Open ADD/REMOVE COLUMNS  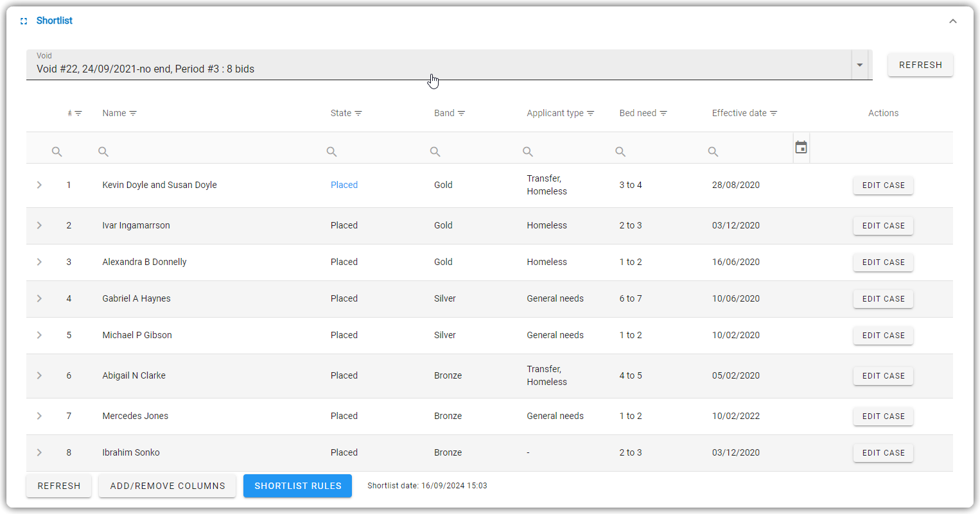(x=168, y=486)
